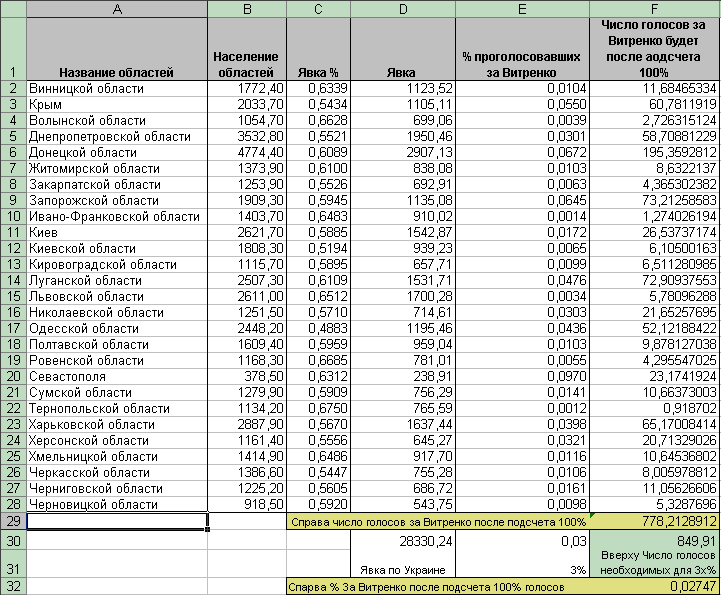Click cell value 849,91

(x=655, y=541)
